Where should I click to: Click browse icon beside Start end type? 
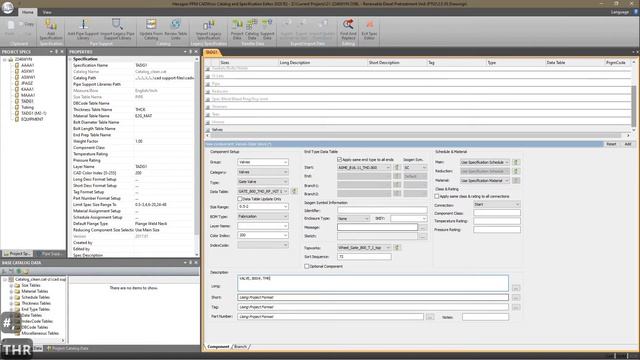coord(397,167)
